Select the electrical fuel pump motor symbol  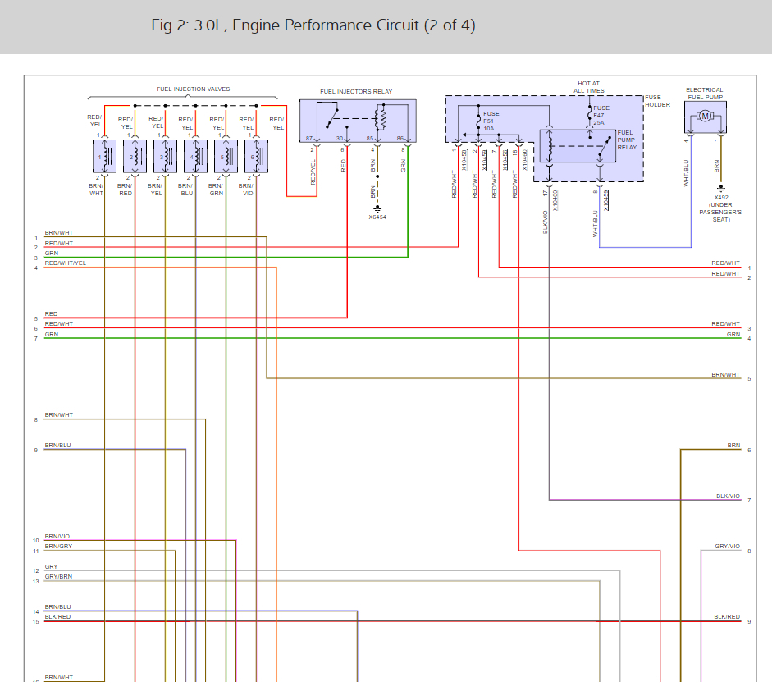coord(703,115)
